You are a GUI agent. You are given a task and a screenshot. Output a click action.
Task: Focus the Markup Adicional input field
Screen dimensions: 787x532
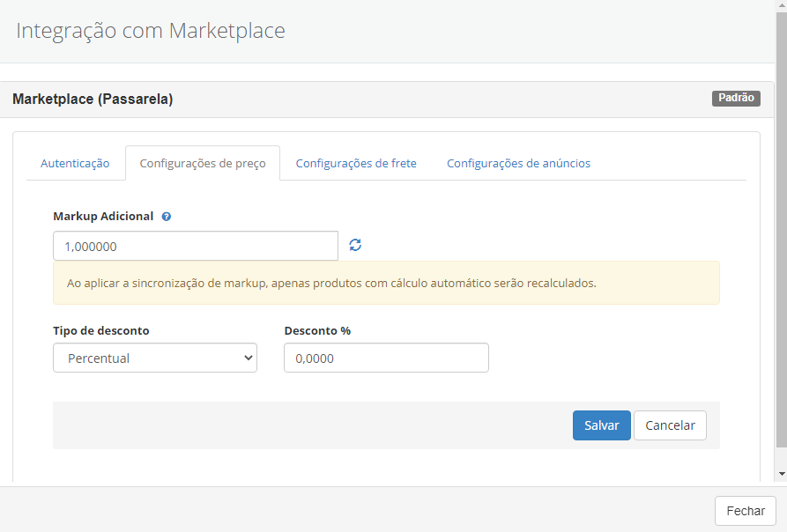pyautogui.click(x=196, y=247)
